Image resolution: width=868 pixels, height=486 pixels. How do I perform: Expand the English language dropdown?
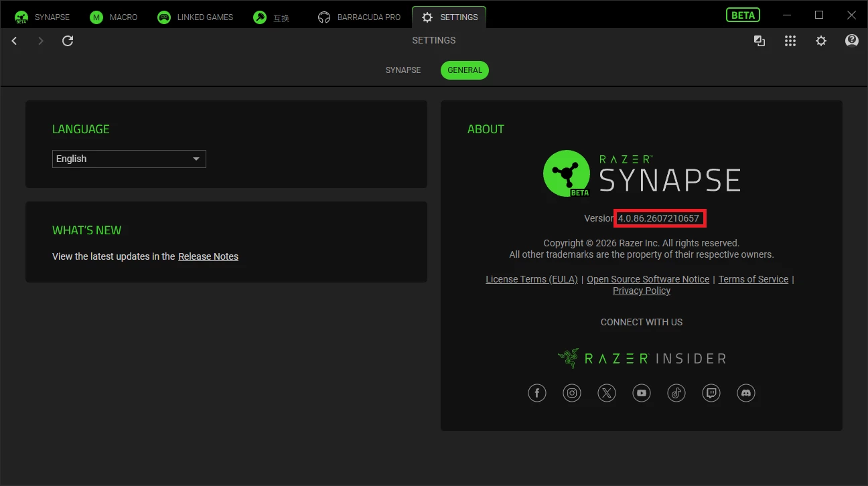pos(129,159)
